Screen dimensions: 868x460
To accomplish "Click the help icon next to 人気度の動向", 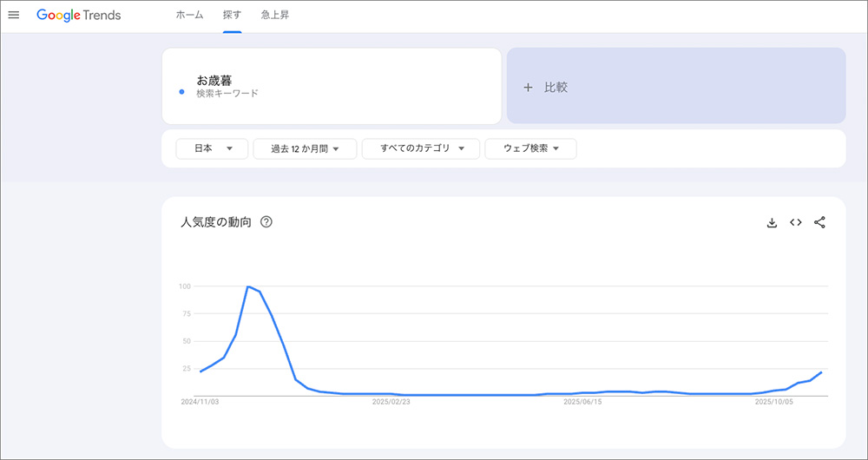I will pos(266,222).
